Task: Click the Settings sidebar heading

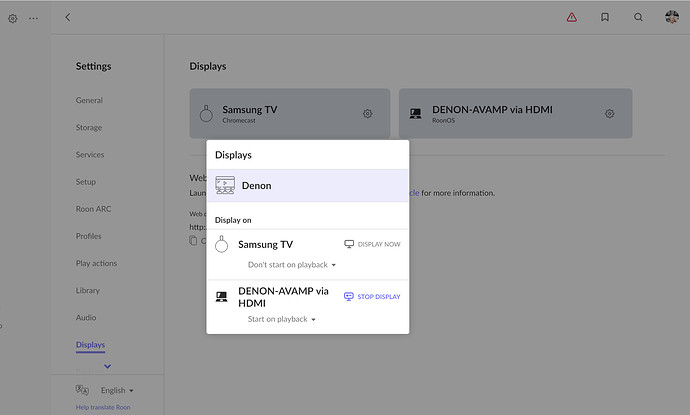Action: [93, 66]
